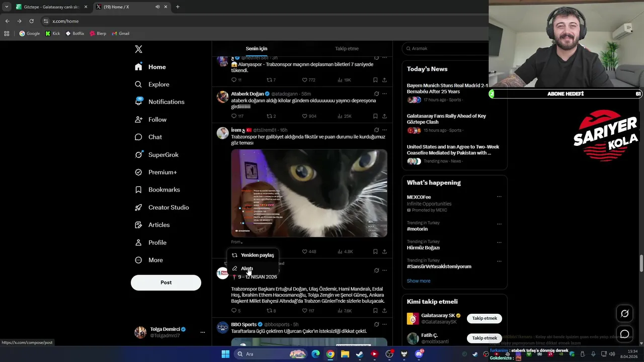Open the Gmail bookmark

pyautogui.click(x=120, y=33)
